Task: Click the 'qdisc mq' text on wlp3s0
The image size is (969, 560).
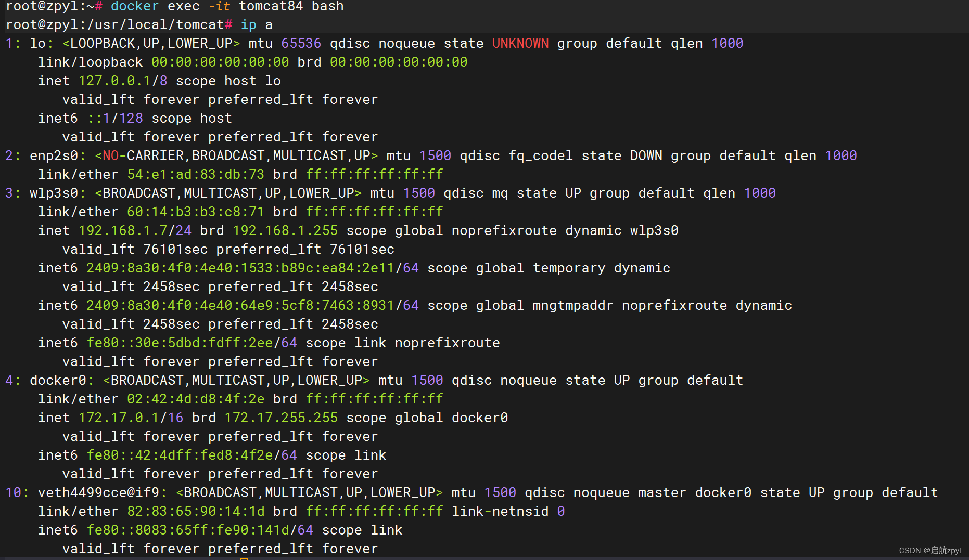Action: point(476,193)
